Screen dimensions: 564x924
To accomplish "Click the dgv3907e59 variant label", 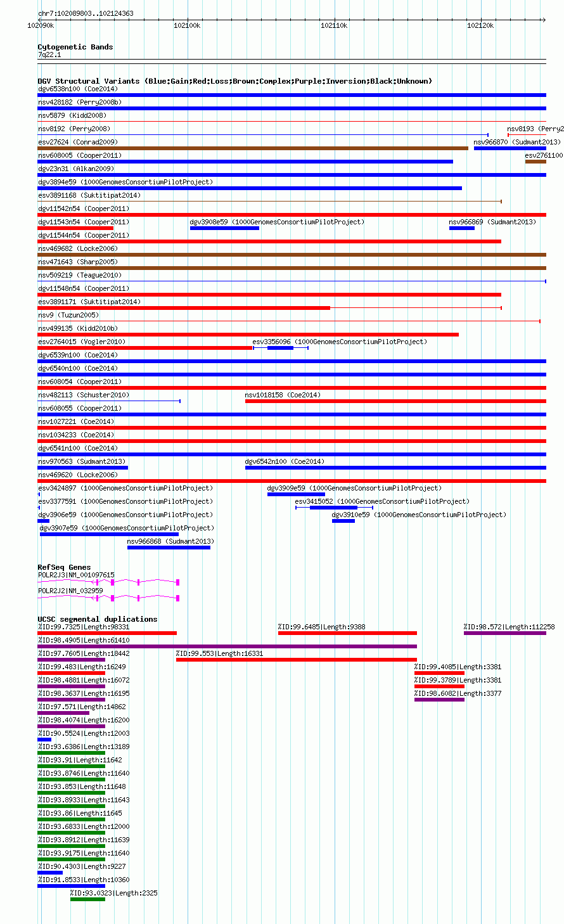I will click(127, 528).
